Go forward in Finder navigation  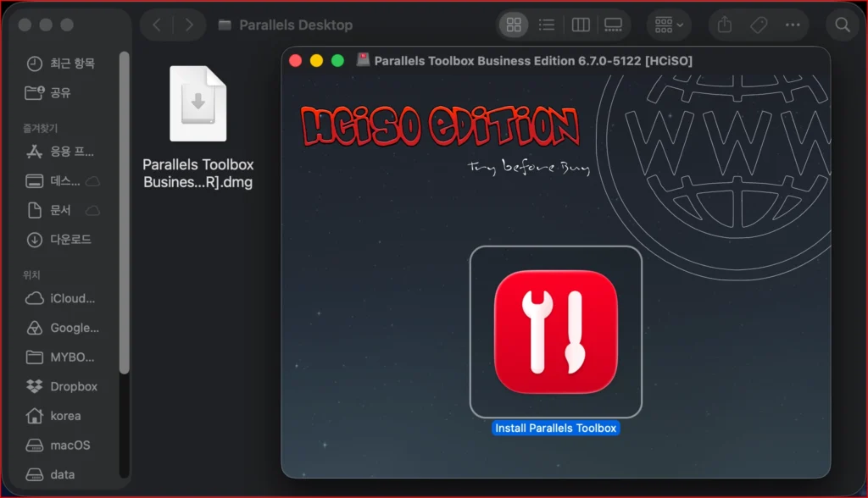point(189,25)
